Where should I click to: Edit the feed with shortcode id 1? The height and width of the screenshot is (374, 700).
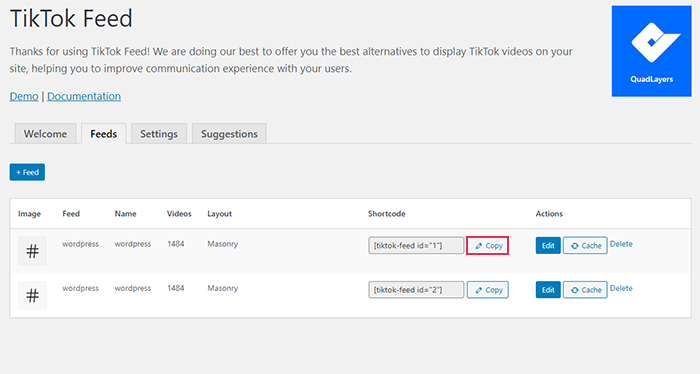548,245
